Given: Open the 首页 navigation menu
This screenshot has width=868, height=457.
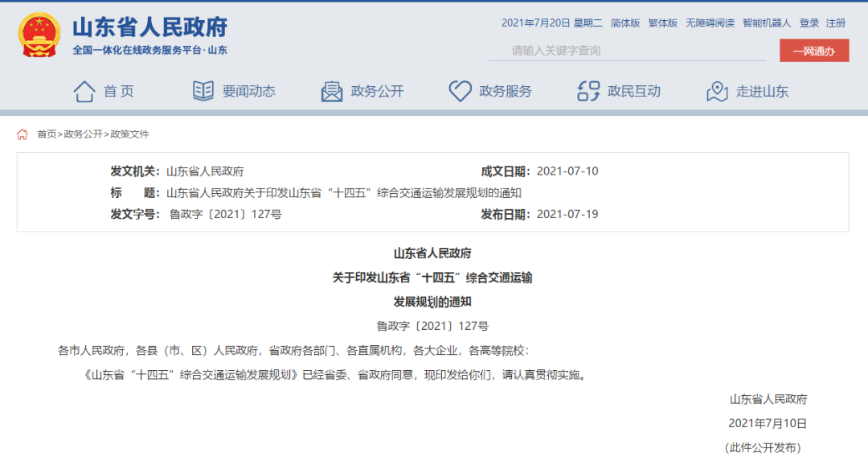Looking at the screenshot, I should pos(118,92).
